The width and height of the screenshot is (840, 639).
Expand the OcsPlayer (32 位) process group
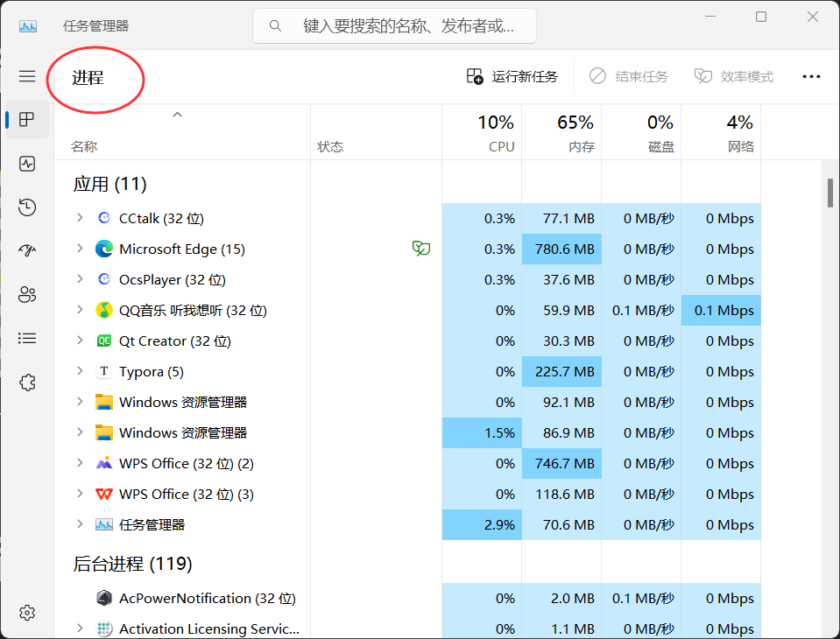[x=80, y=278]
